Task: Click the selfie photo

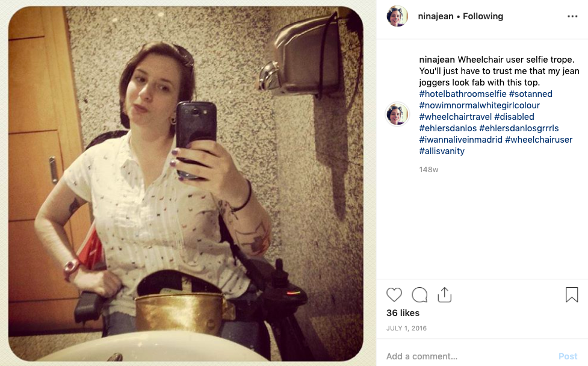Action: pyautogui.click(x=186, y=184)
